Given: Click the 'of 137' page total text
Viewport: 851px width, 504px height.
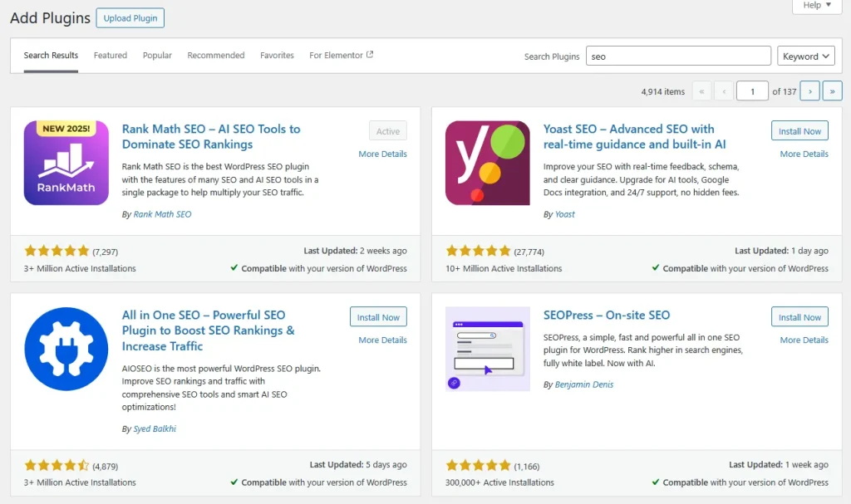Looking at the screenshot, I should (785, 91).
